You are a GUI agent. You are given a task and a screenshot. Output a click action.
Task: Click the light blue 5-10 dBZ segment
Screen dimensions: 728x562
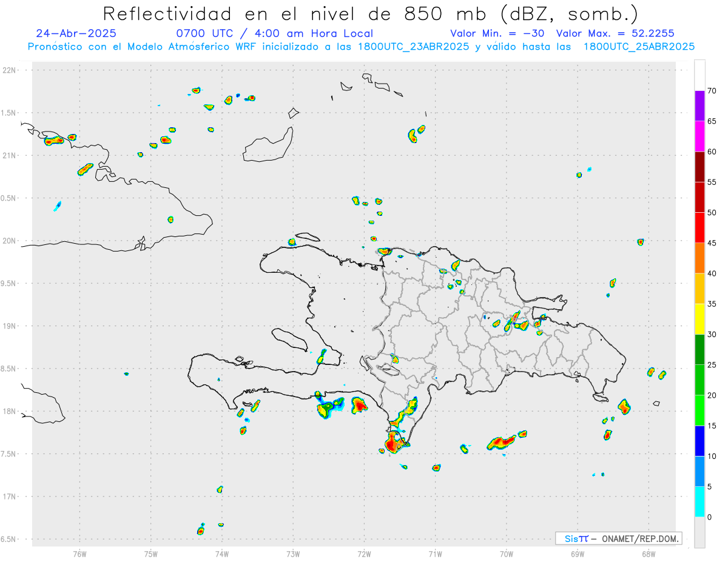(x=699, y=472)
